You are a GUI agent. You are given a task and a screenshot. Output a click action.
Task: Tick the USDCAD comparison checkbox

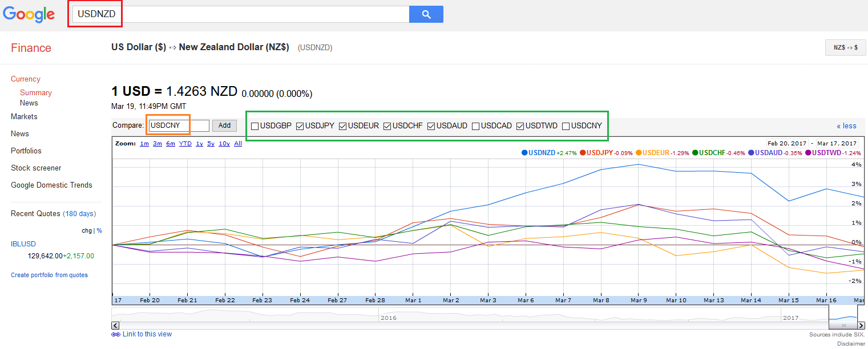[475, 126]
